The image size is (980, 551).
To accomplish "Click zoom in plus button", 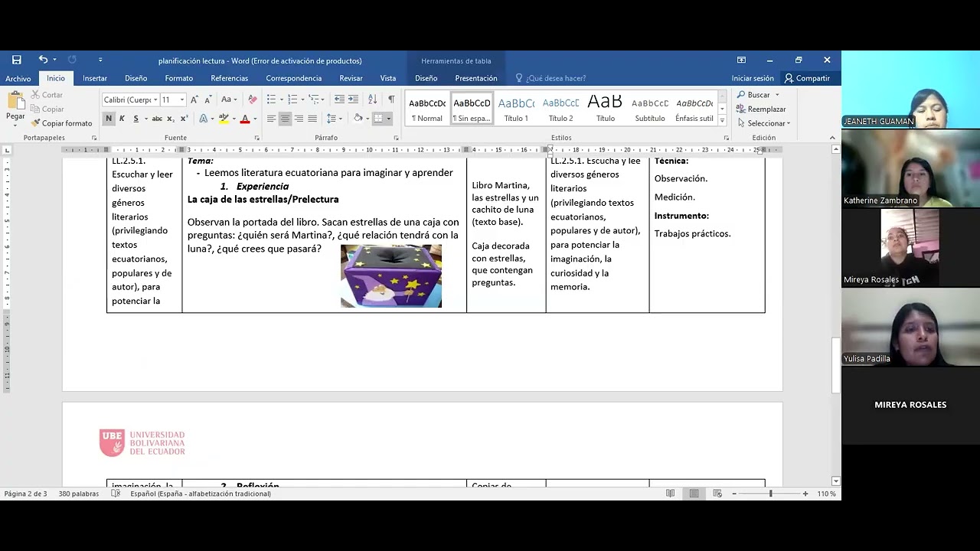I will (x=805, y=494).
